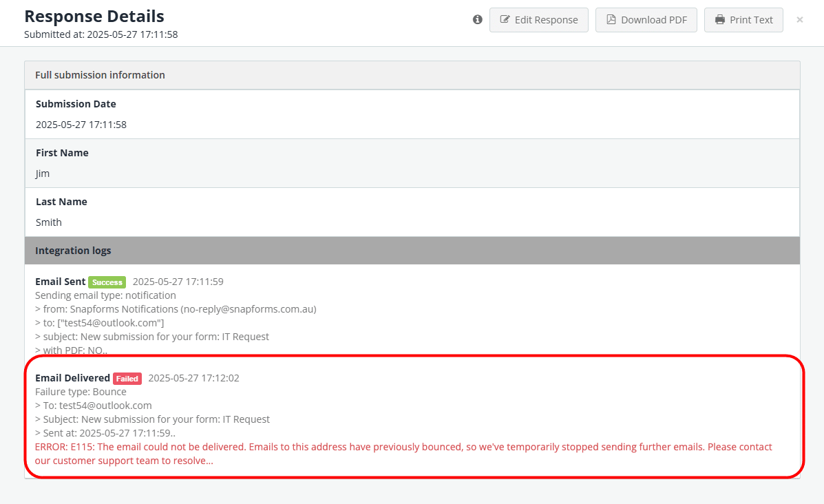Click the Integration logs section header
This screenshot has width=824, height=504.
[73, 251]
